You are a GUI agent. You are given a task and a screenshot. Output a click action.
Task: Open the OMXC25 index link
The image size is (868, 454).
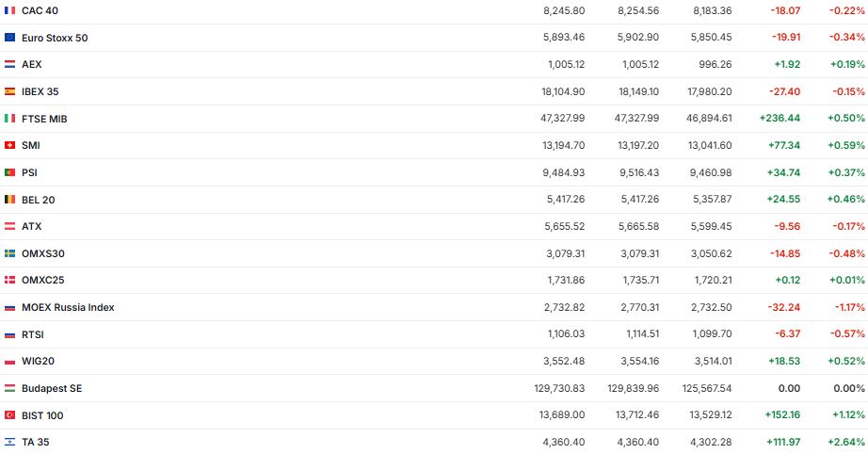(x=42, y=281)
